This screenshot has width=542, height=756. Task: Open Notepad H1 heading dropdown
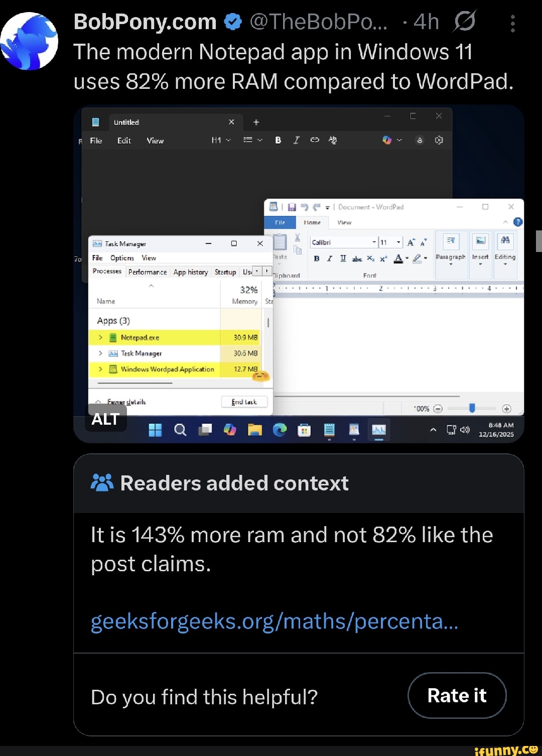point(221,141)
